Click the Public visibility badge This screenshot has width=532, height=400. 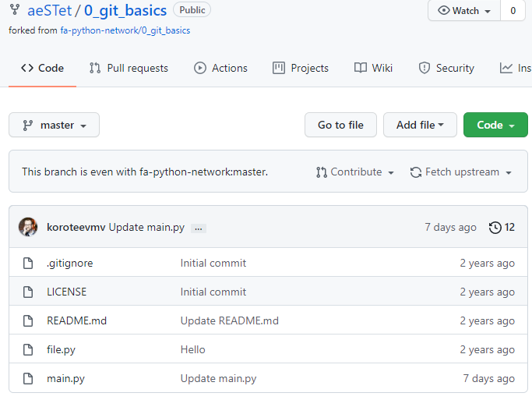pyautogui.click(x=192, y=10)
